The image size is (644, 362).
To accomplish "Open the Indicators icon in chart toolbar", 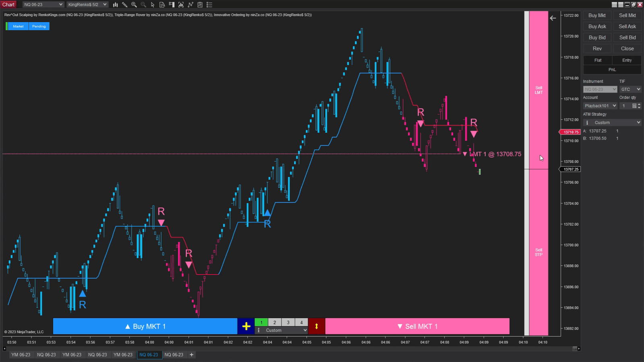I will pyautogui.click(x=190, y=5).
